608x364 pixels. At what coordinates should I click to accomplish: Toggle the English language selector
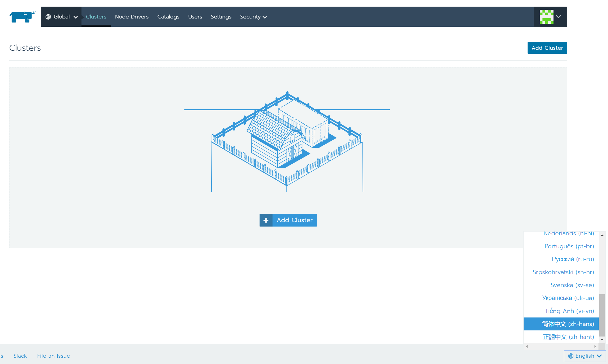point(585,356)
